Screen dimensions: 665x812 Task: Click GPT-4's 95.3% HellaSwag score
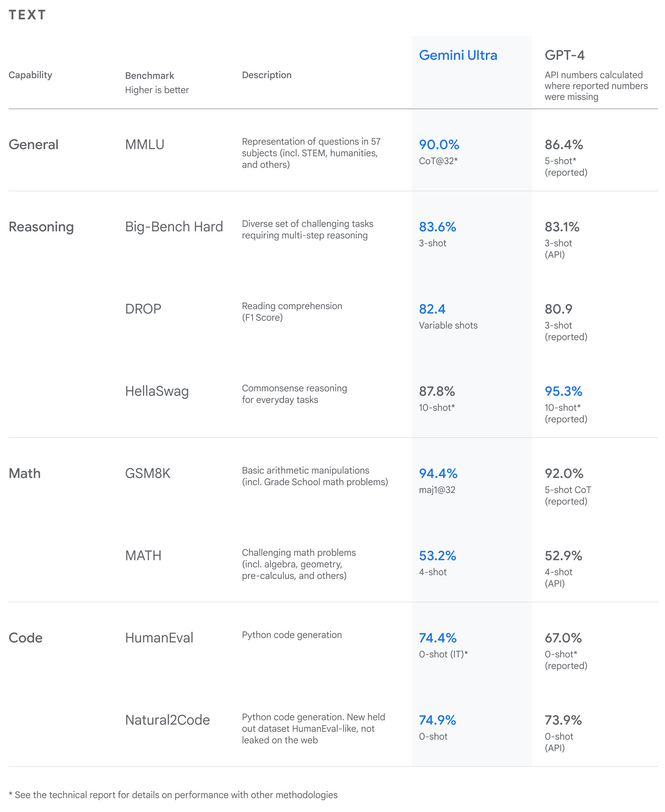[563, 391]
